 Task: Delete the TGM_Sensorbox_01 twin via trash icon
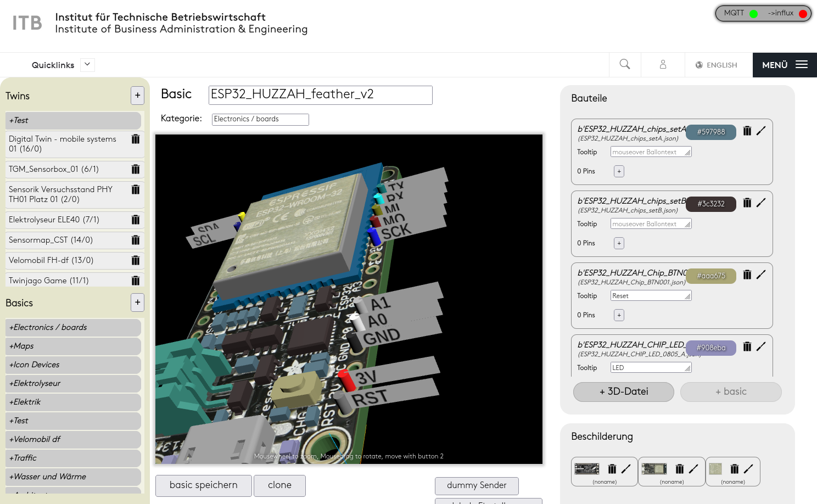point(136,170)
